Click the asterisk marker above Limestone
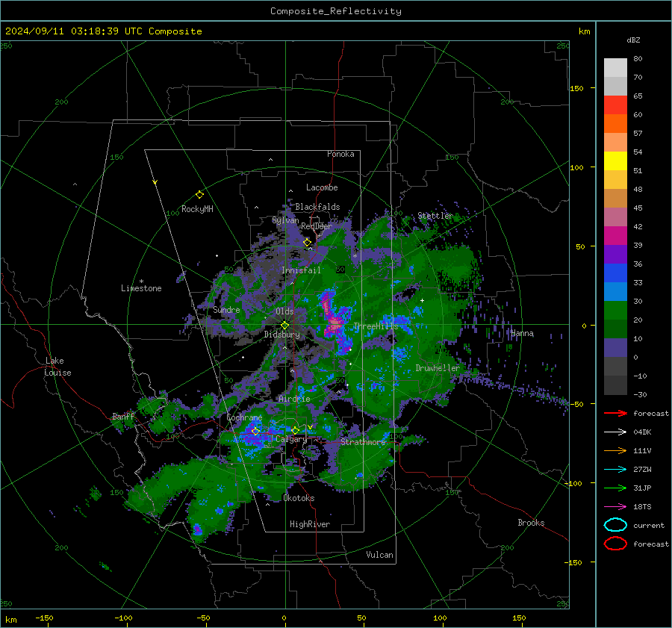Screen dimensions: 672x628 [141, 282]
